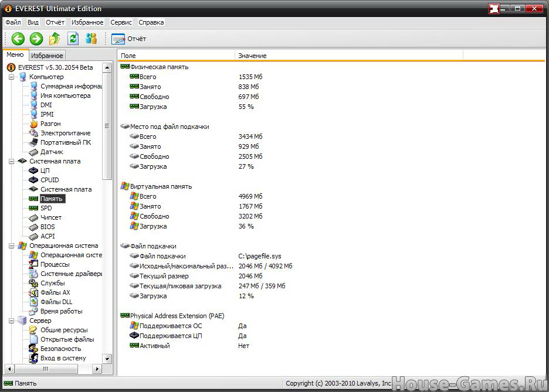This screenshot has height=392, width=549.
Task: Open the Избранное menu in the menu bar
Action: pyautogui.click(x=87, y=22)
